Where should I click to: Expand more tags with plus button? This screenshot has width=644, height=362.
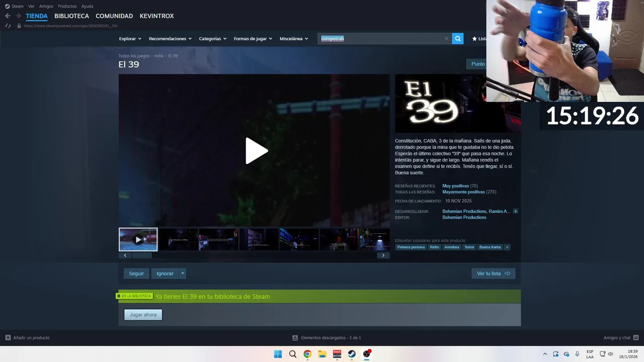point(507,247)
